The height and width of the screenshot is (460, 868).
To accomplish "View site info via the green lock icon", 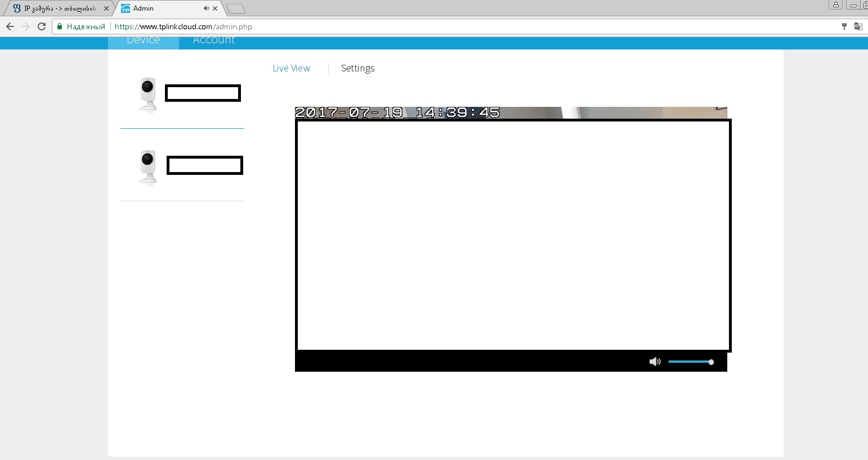I will click(60, 26).
